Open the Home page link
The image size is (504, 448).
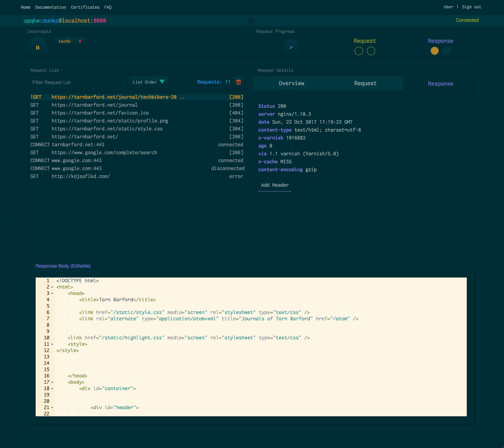click(x=25, y=7)
